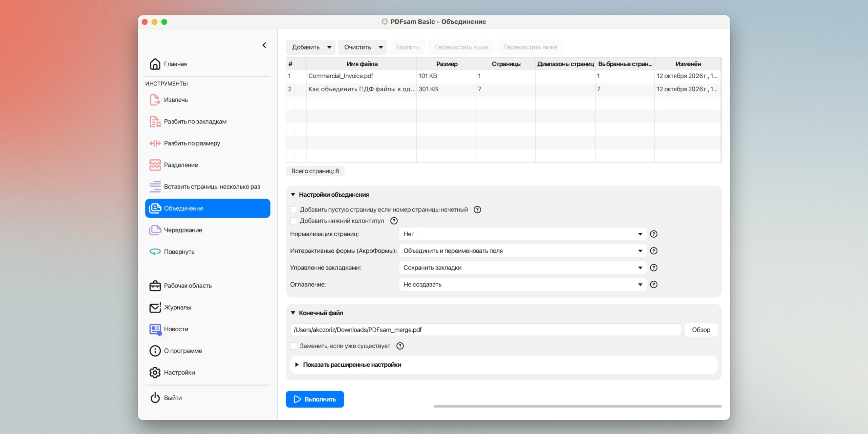Image resolution: width=868 pixels, height=434 pixels.
Task: Check Заменить, если уже существует
Action: click(294, 346)
